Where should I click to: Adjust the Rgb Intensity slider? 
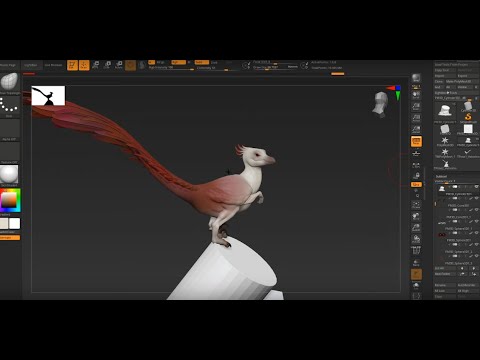click(171, 68)
